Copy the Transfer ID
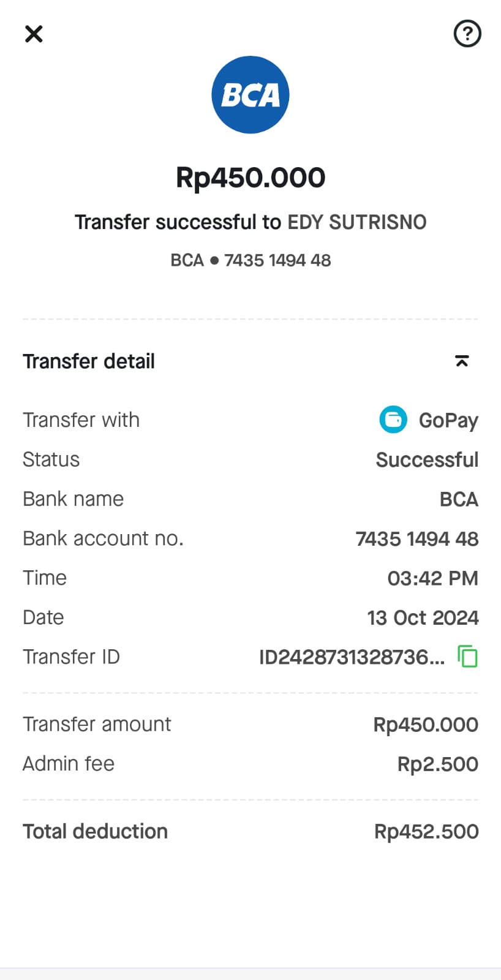501x980 pixels. click(468, 657)
